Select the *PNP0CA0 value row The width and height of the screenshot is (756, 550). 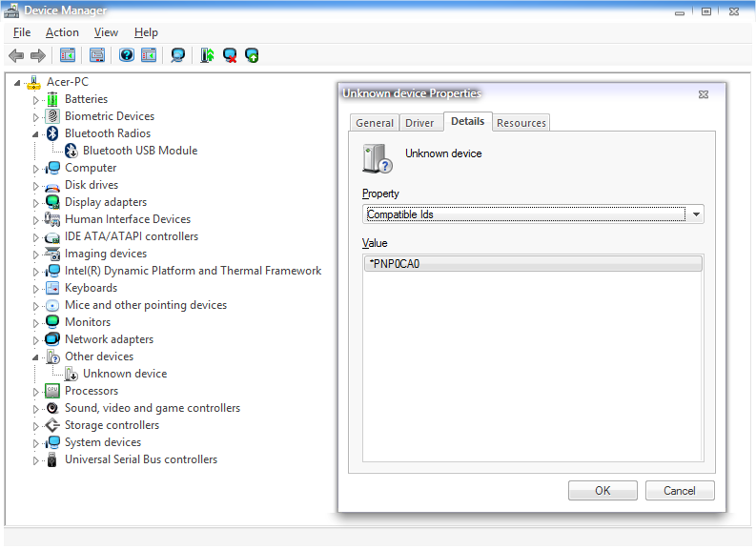coord(533,264)
